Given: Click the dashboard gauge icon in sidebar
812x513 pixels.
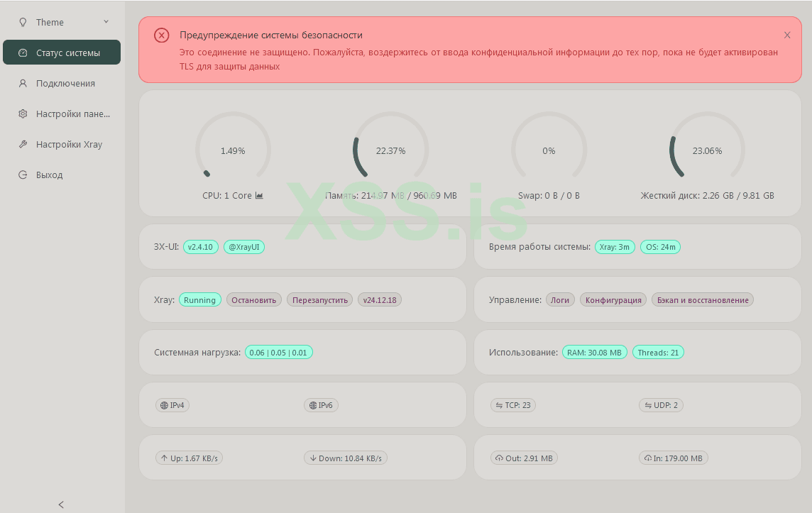Looking at the screenshot, I should click(x=23, y=53).
